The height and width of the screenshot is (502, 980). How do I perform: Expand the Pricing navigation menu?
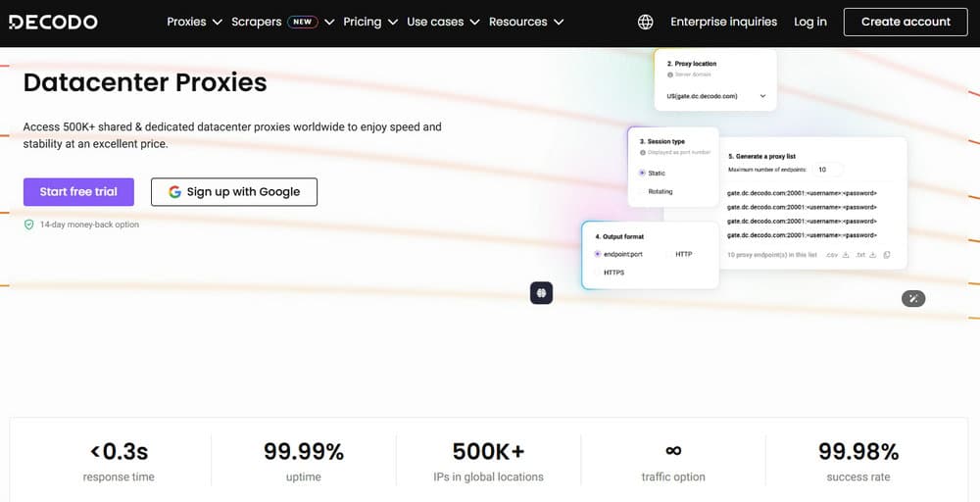click(370, 22)
